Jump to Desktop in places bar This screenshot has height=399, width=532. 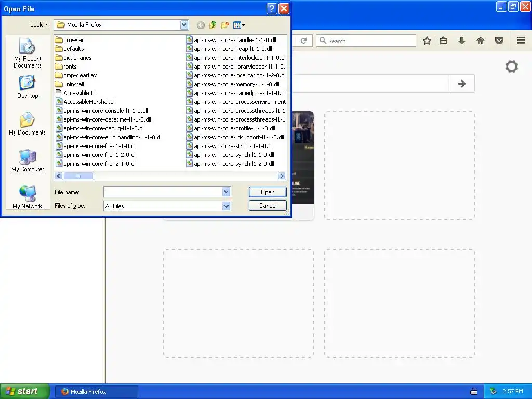point(28,87)
